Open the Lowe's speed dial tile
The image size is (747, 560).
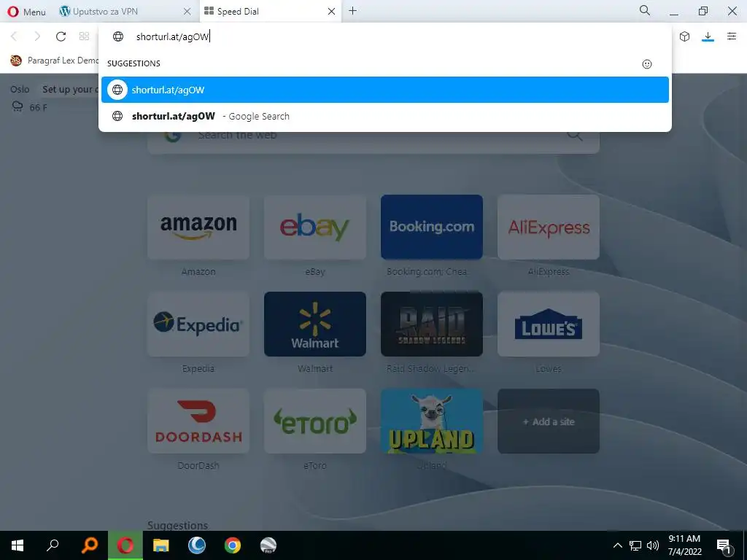coord(549,324)
